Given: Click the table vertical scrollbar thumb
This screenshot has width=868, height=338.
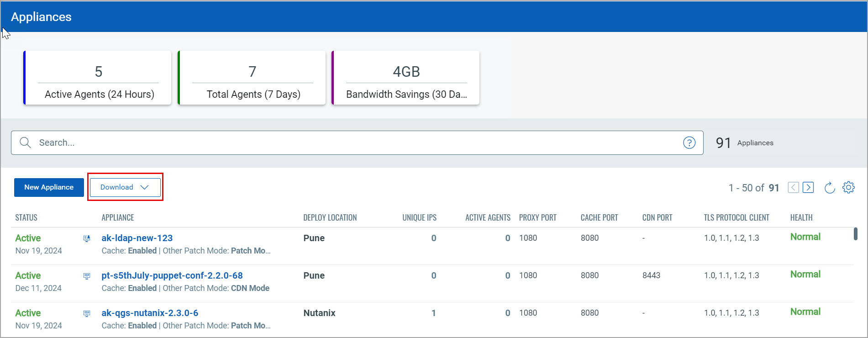Looking at the screenshot, I should pyautogui.click(x=855, y=234).
